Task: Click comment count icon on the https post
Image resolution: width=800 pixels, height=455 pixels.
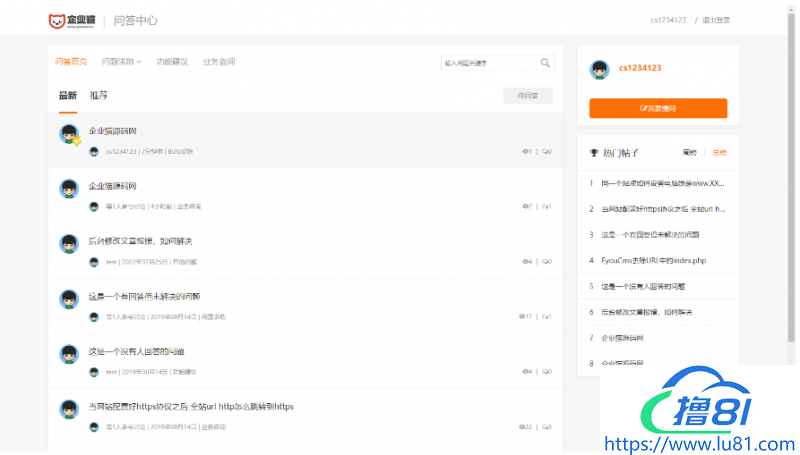Action: [x=545, y=427]
